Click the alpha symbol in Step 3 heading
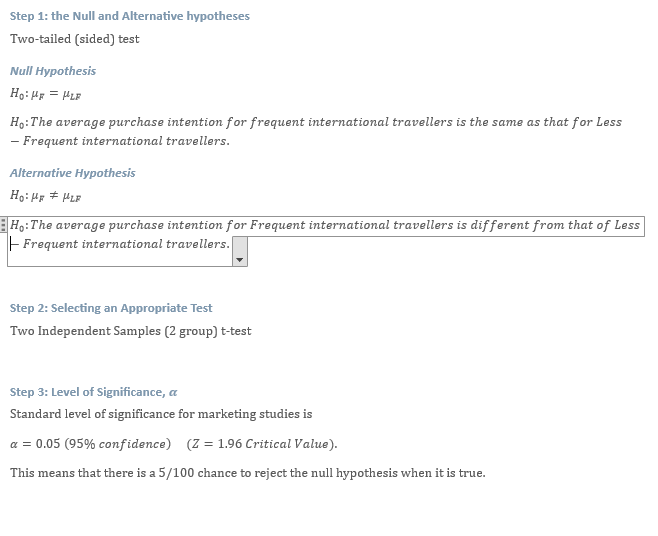658x536 pixels. pos(173,393)
